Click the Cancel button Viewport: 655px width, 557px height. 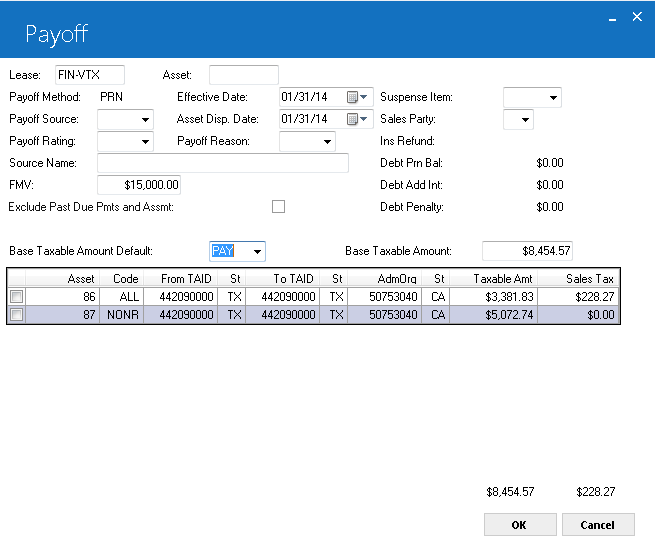pos(598,525)
